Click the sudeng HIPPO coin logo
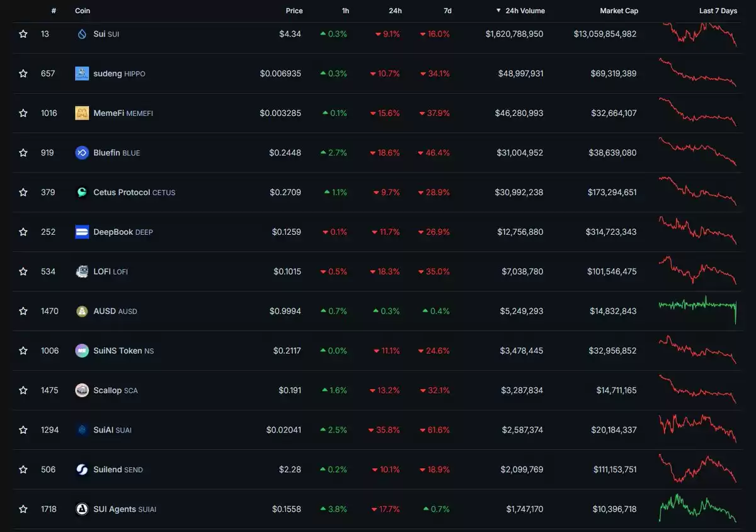This screenshot has width=756, height=532. (82, 74)
